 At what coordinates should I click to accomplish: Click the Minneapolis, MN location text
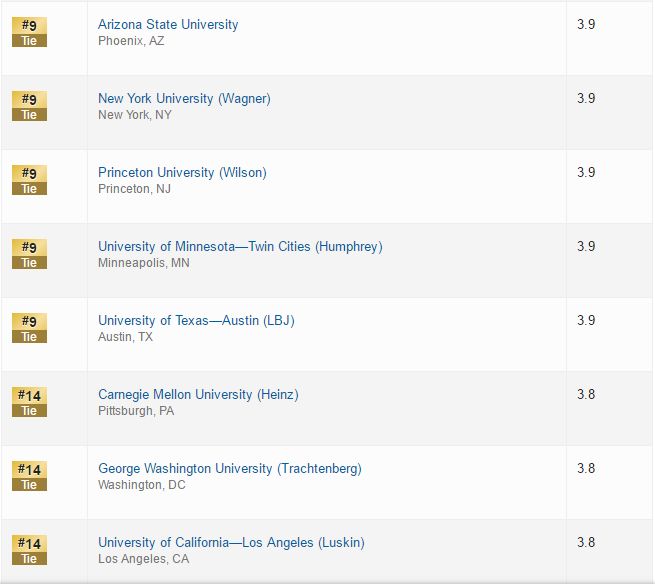pos(144,263)
